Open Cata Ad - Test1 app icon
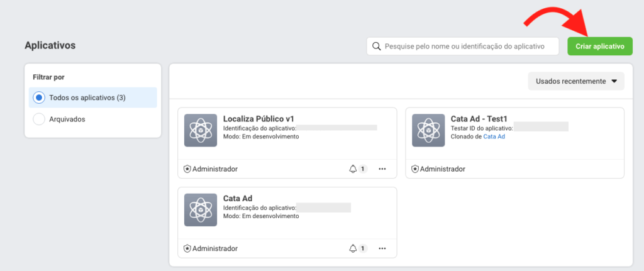 pos(428,130)
